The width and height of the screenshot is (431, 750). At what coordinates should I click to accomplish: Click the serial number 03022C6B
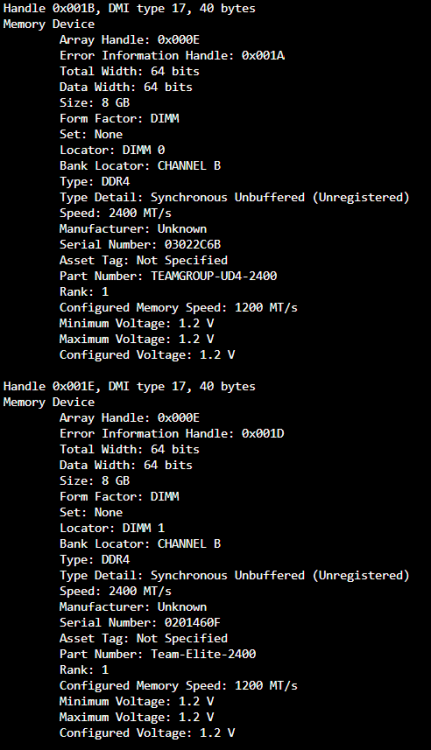pos(192,244)
